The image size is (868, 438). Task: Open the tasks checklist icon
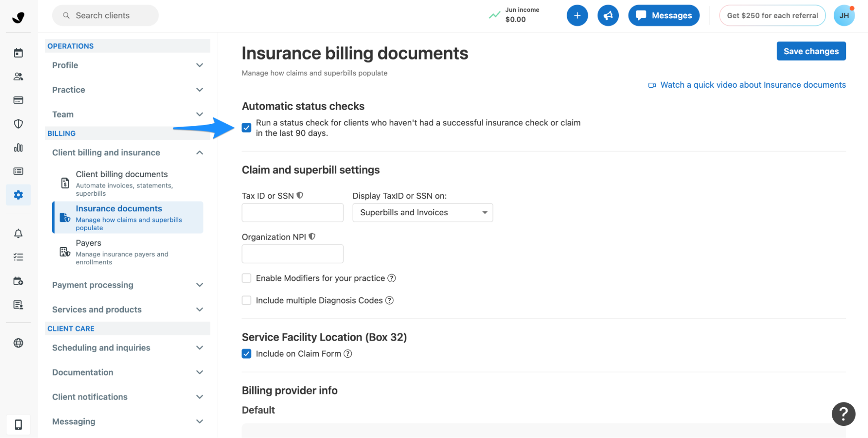pos(18,257)
